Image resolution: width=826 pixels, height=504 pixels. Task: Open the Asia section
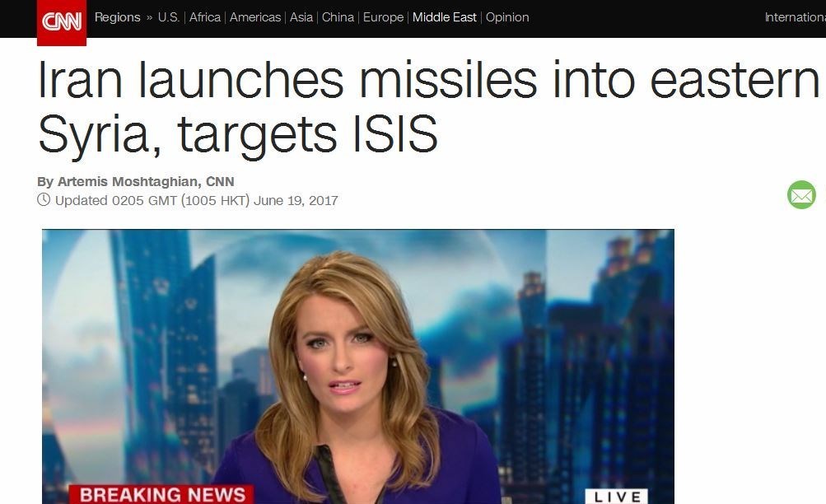click(x=301, y=17)
